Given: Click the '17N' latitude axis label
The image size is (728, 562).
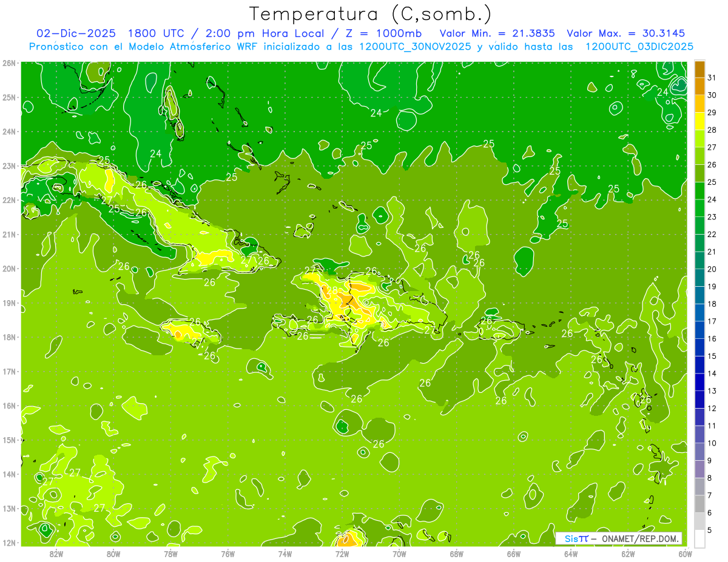Looking at the screenshot, I should [x=8, y=371].
